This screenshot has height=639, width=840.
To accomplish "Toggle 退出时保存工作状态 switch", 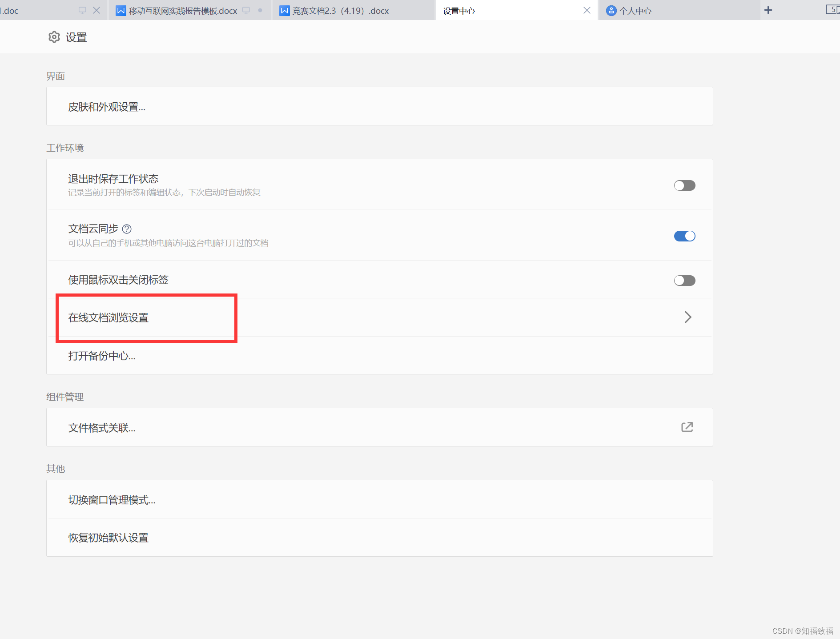I will click(684, 185).
